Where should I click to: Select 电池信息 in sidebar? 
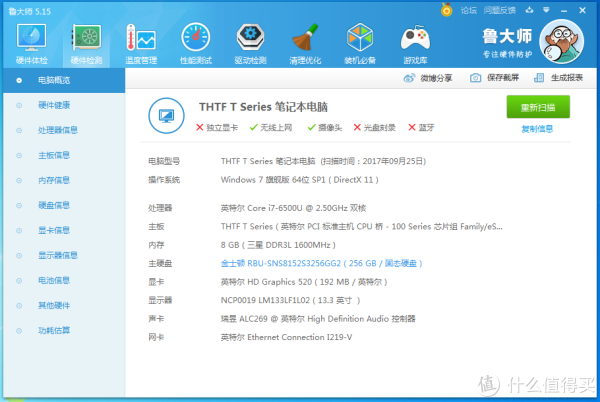tap(64, 280)
